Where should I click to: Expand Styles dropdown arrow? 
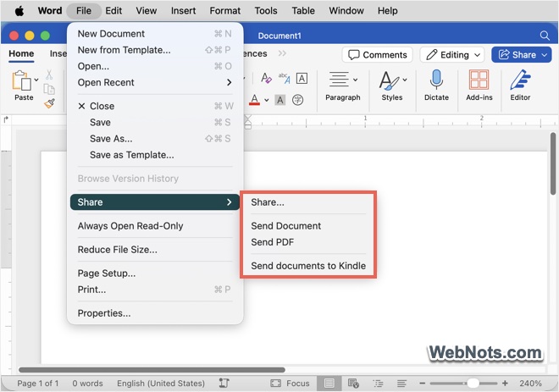pos(405,80)
